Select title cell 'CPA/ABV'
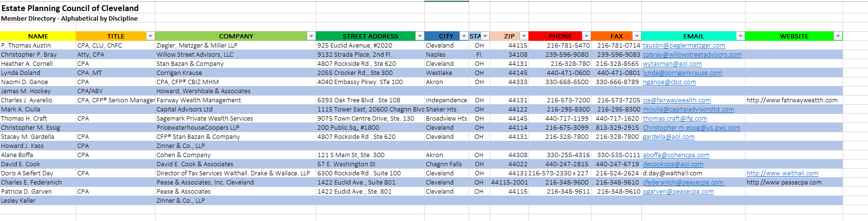Screen dimensions: 868x221 click(x=116, y=91)
